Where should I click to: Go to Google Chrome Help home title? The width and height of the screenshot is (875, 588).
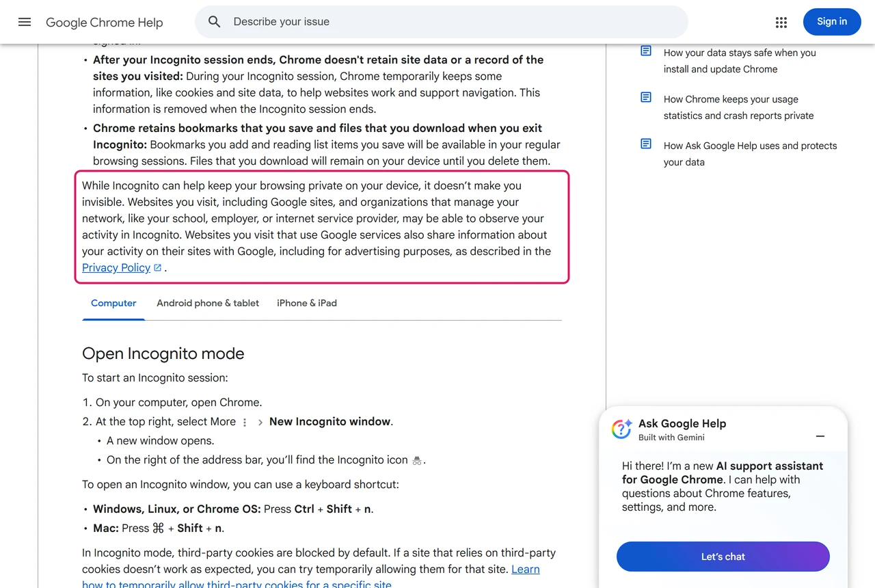pos(105,23)
